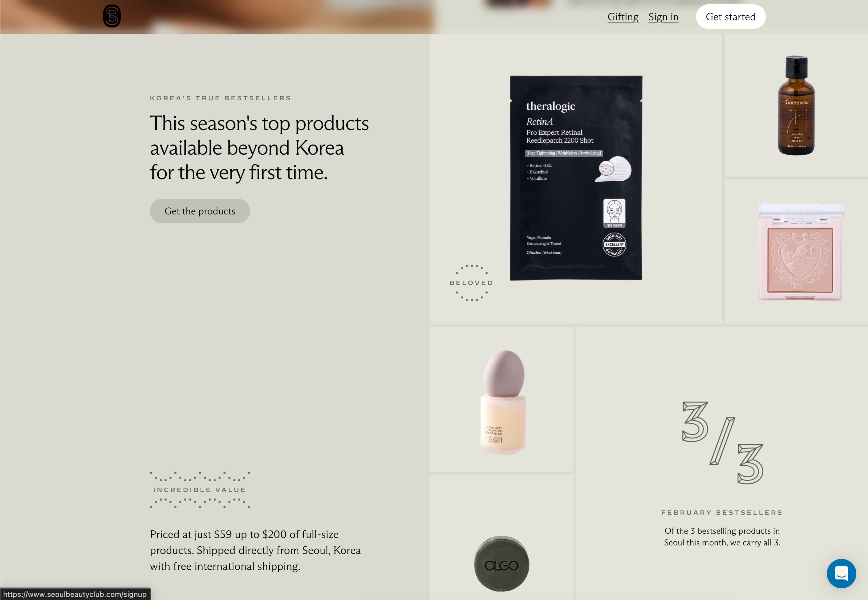Click the February Bestsellers heading

click(722, 512)
